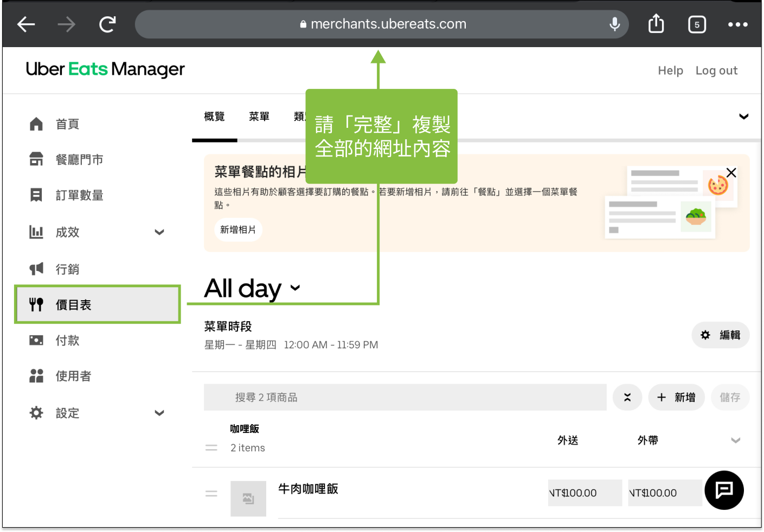The height and width of the screenshot is (532, 764).
Task: Open the chat support bubble icon
Action: 724,490
